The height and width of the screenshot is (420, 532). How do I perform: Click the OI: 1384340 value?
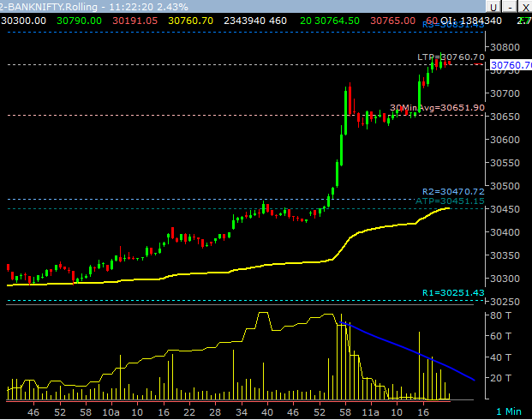click(x=471, y=21)
